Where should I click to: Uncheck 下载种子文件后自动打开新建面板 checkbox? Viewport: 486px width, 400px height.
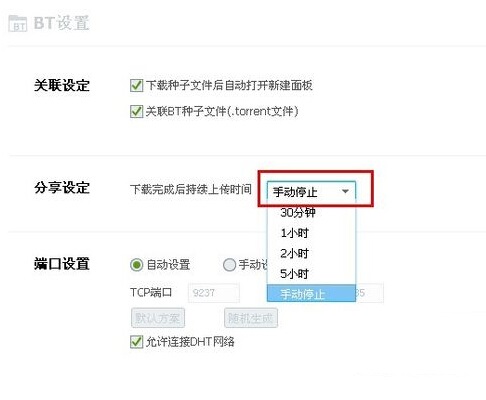[x=136, y=85]
